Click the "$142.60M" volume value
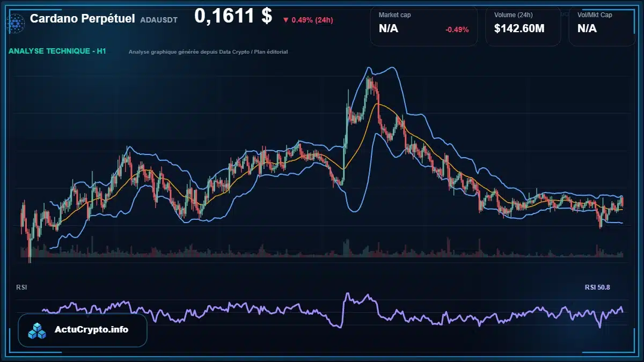Image resolution: width=644 pixels, height=362 pixels. (519, 29)
